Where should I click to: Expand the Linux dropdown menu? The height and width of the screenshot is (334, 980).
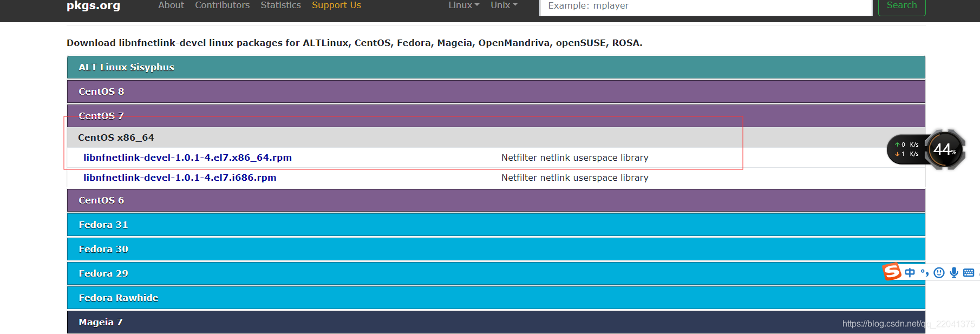point(463,5)
